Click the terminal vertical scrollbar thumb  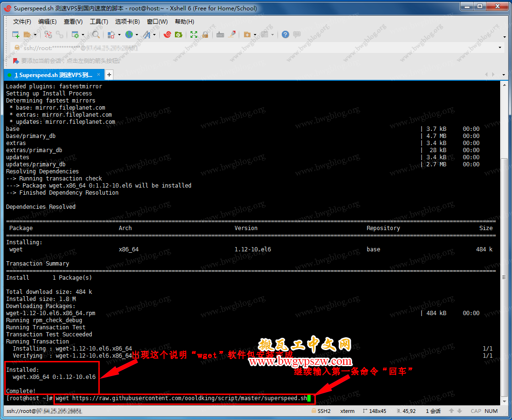coord(505,277)
